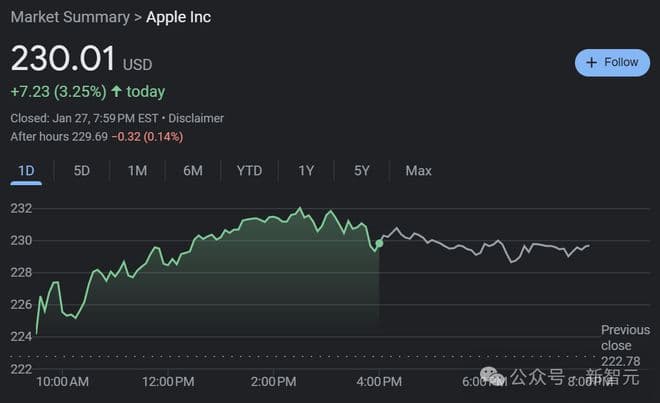Switch to the 1M chart range

pos(137,171)
